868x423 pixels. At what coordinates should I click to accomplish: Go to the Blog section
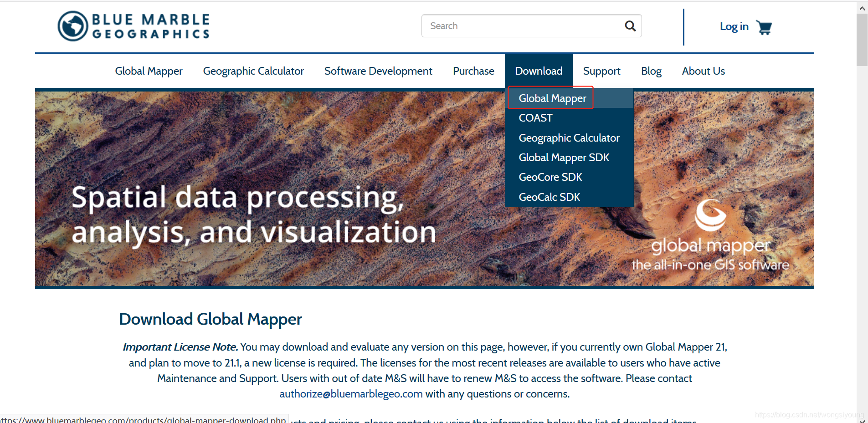651,71
